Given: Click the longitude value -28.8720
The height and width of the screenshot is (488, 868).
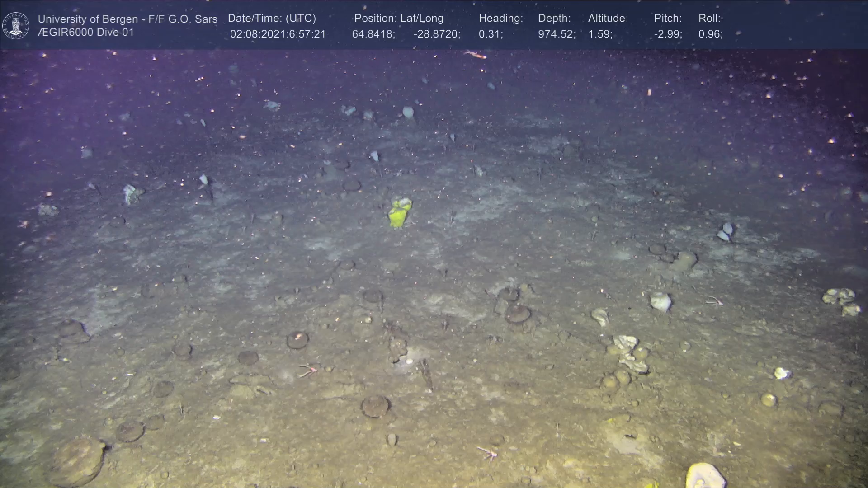Looking at the screenshot, I should tap(436, 34).
